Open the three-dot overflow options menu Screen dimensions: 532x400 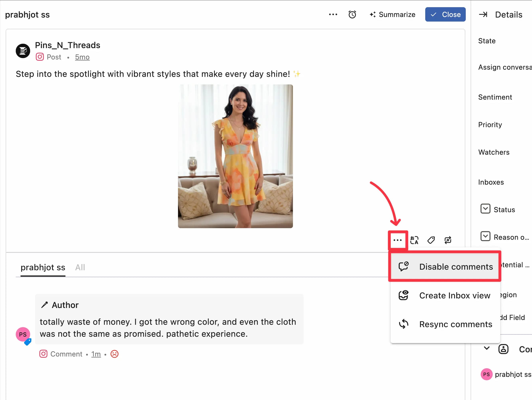point(398,240)
